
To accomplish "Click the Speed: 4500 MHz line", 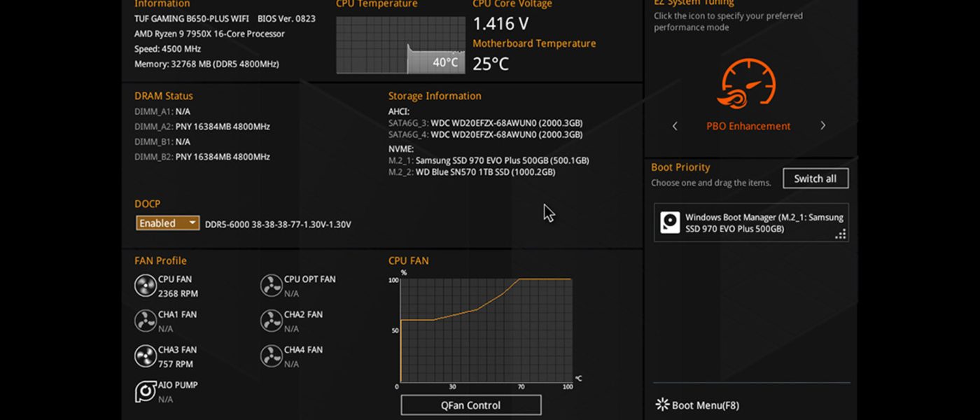I will pyautogui.click(x=167, y=49).
